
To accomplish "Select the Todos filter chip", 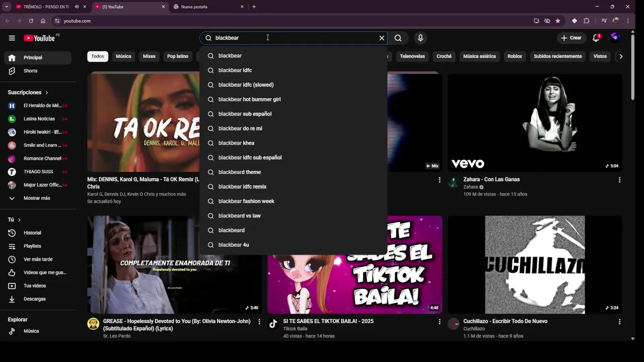I will tap(98, 56).
